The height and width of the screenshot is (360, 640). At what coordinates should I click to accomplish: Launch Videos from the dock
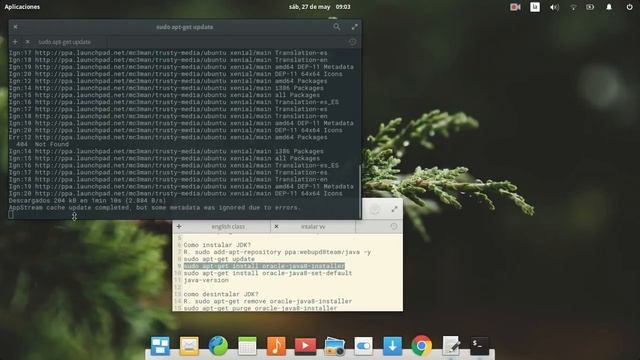coord(305,346)
